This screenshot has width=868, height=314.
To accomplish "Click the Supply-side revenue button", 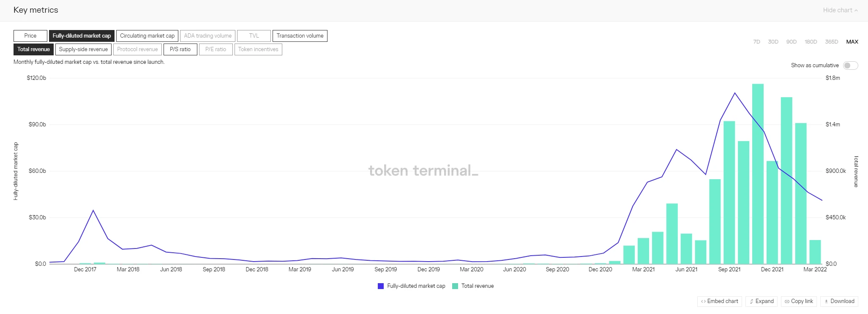I will click(83, 49).
